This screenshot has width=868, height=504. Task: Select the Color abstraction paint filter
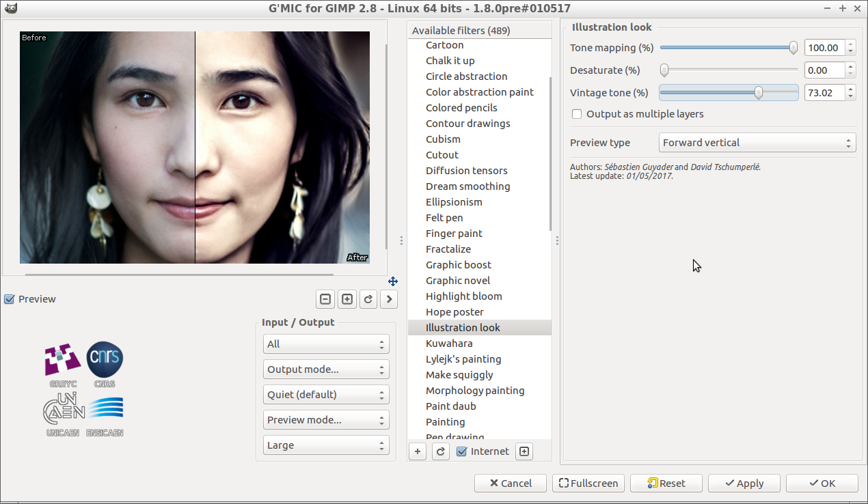pyautogui.click(x=479, y=92)
